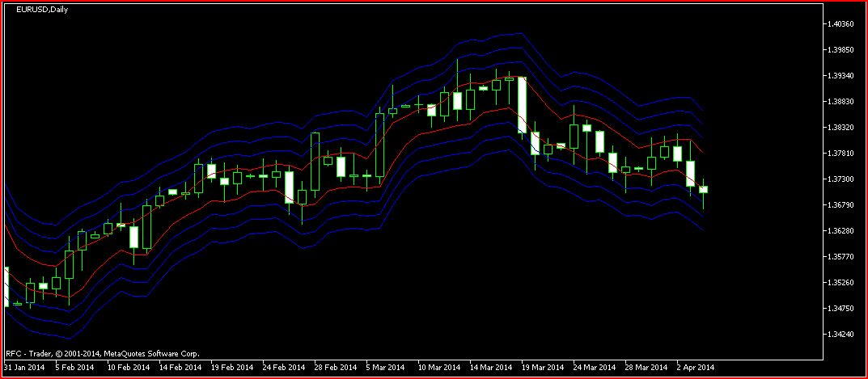Select the 1.38830 price label
The width and height of the screenshot is (868, 379).
coord(840,102)
